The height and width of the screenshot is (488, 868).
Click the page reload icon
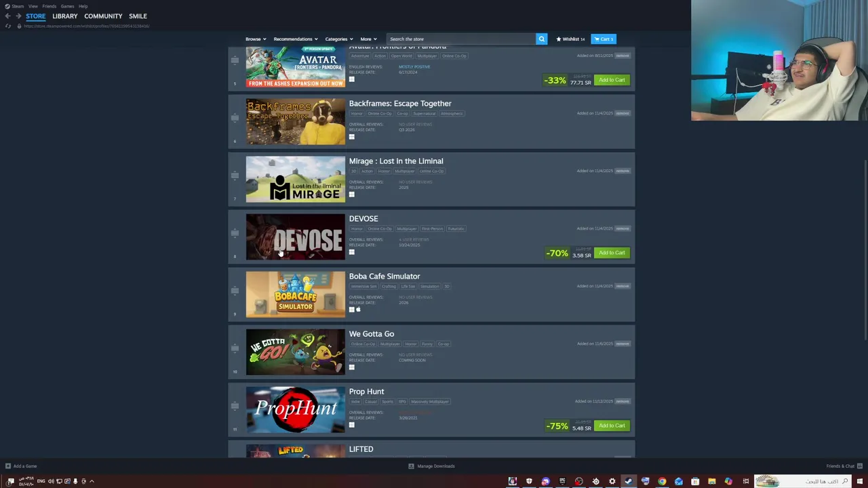pos(8,26)
